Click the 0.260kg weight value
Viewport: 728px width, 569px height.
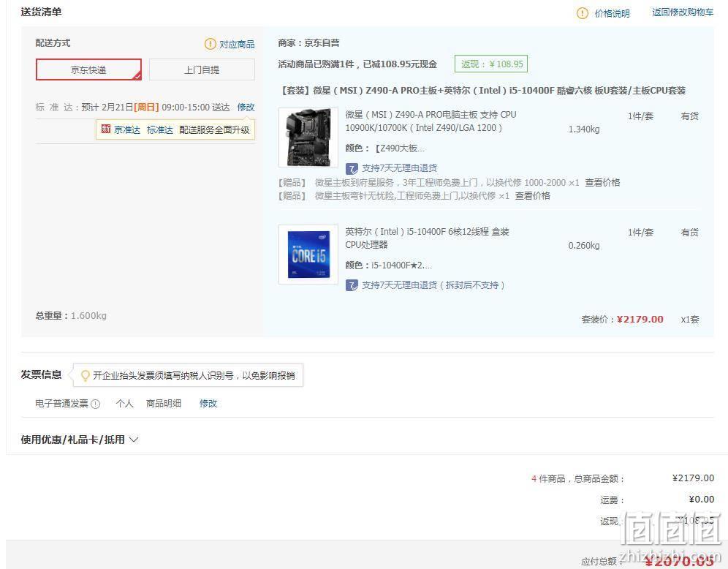[x=584, y=245]
